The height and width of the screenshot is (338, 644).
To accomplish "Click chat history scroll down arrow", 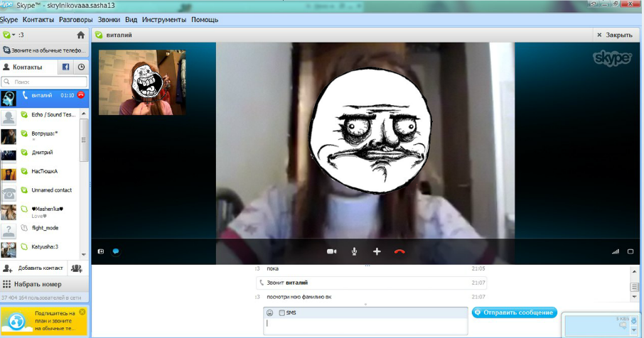I will [635, 297].
